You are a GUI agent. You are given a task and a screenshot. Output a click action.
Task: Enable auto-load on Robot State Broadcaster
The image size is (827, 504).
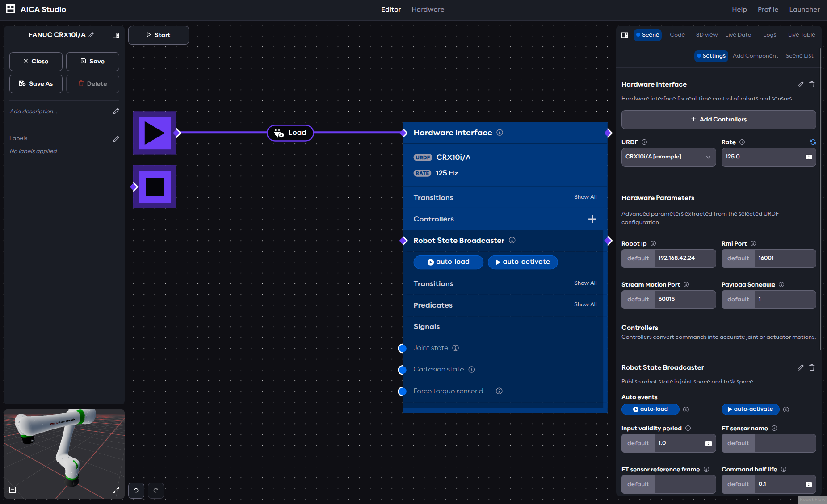coord(448,262)
